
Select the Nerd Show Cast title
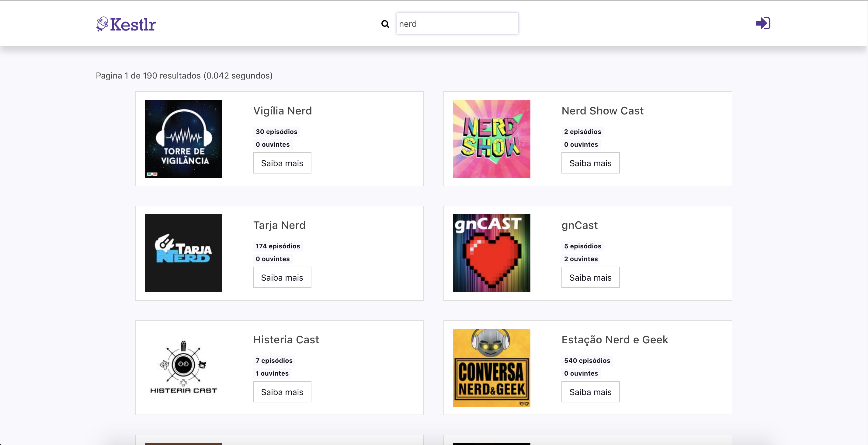click(x=602, y=111)
